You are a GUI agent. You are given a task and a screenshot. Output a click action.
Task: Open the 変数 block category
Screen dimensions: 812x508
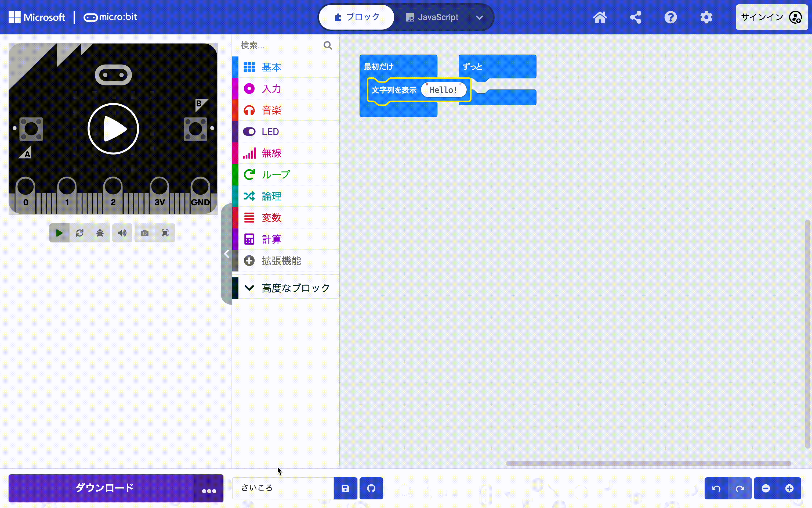point(286,218)
